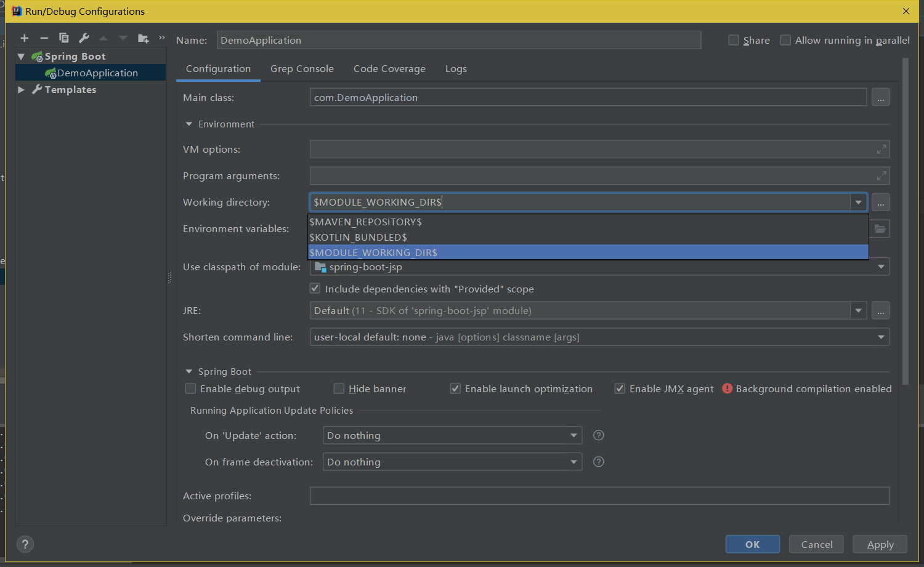Open dialog help question mark
Viewport: 924px width, 567px height.
click(25, 544)
